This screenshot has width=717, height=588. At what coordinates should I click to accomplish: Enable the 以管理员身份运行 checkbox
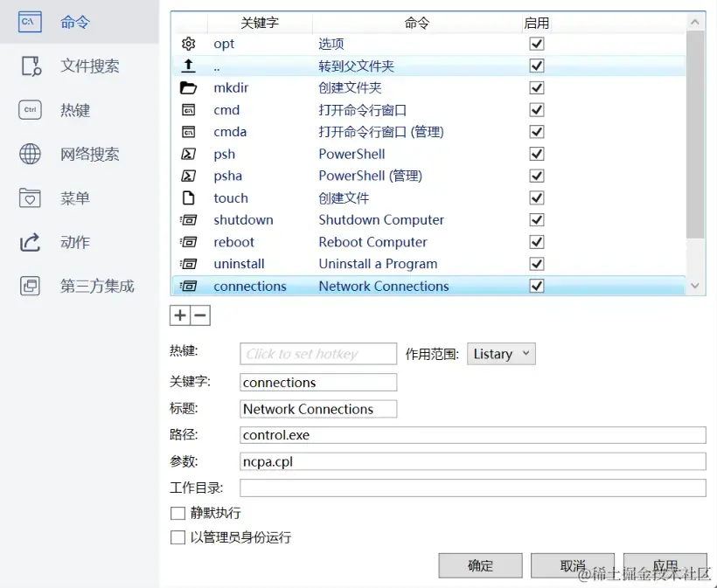tap(178, 537)
